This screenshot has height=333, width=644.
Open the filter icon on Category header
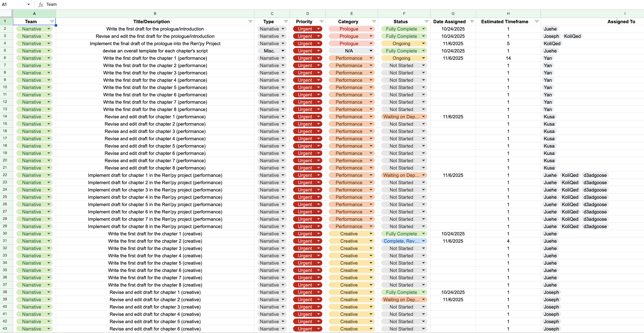click(374, 22)
